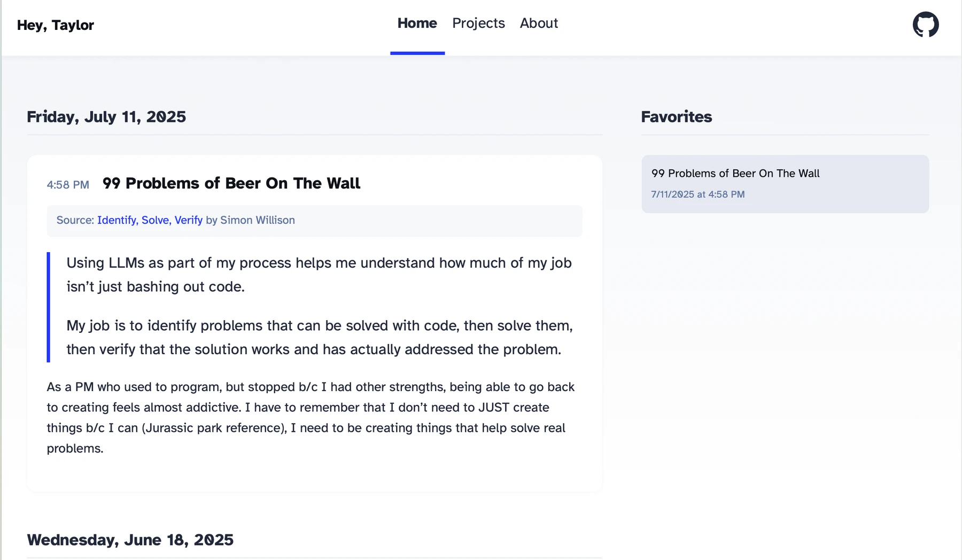Click the commentary paragraph starting "As a PM"

pos(310,417)
